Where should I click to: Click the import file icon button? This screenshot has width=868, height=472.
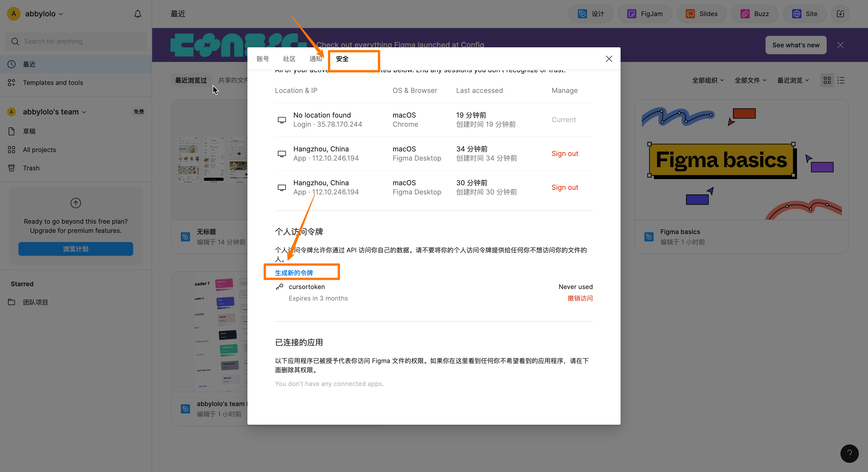pos(840,14)
